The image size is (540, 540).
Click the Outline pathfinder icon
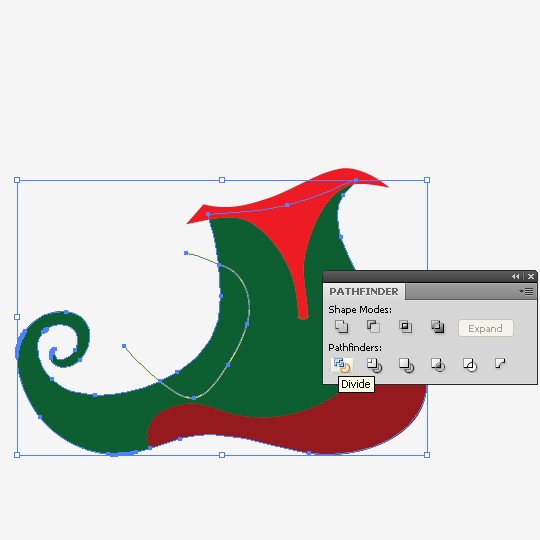click(470, 365)
